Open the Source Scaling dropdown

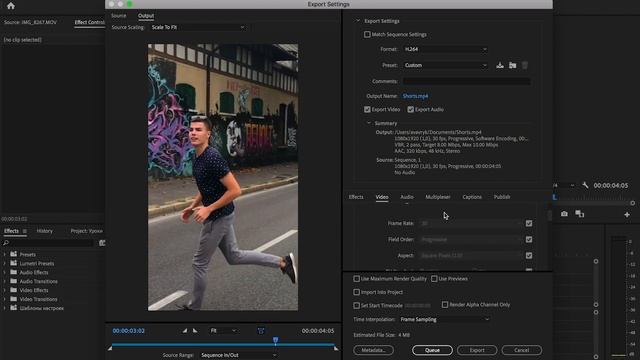coord(198,27)
